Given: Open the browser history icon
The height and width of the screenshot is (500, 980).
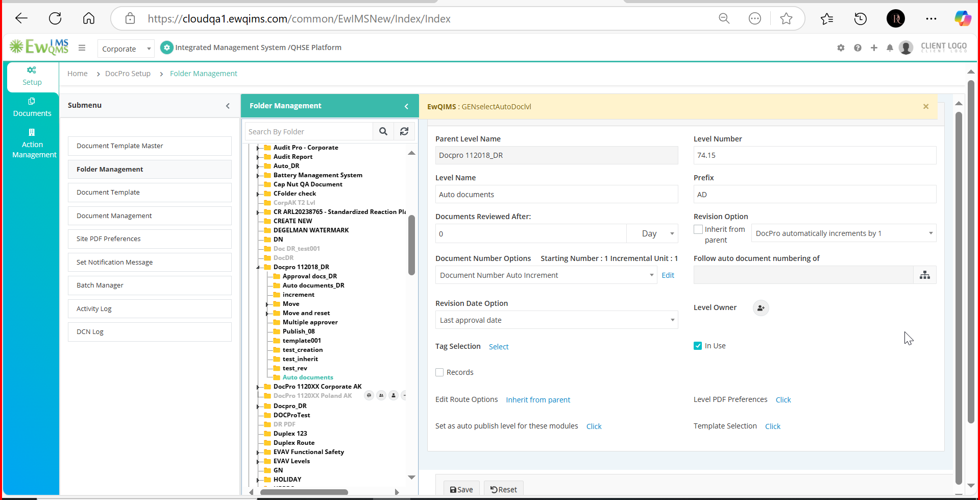Looking at the screenshot, I should pos(861,19).
